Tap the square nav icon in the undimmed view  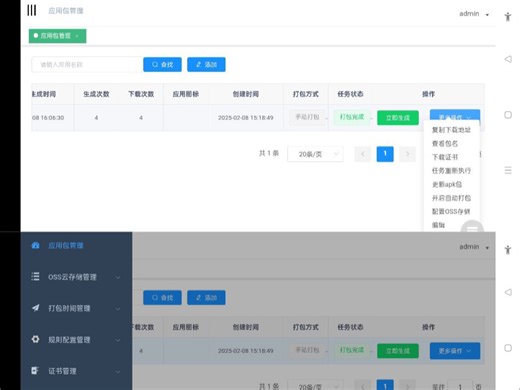coord(508,115)
